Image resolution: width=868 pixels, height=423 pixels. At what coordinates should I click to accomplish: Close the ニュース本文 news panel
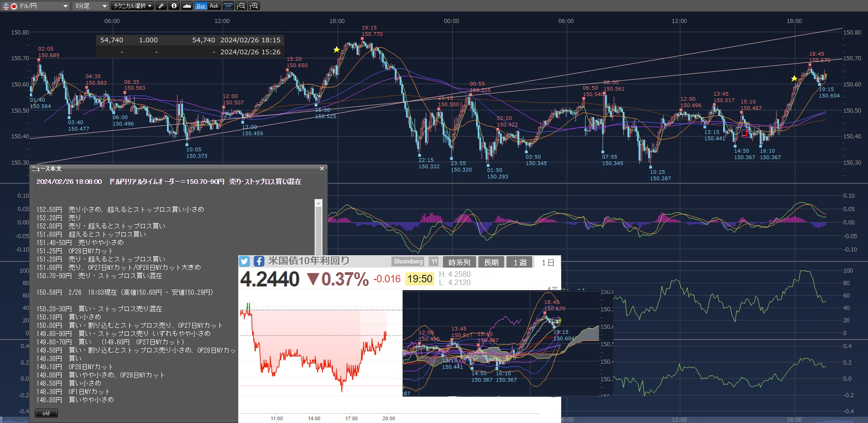(322, 169)
